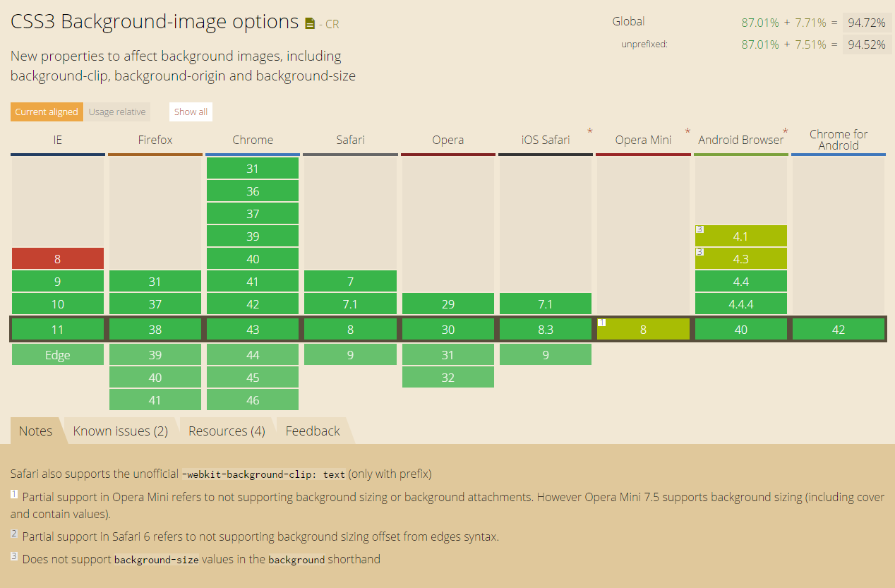Select the current Chrome 43 cell
Viewport: 895px width, 588px height.
click(x=253, y=330)
